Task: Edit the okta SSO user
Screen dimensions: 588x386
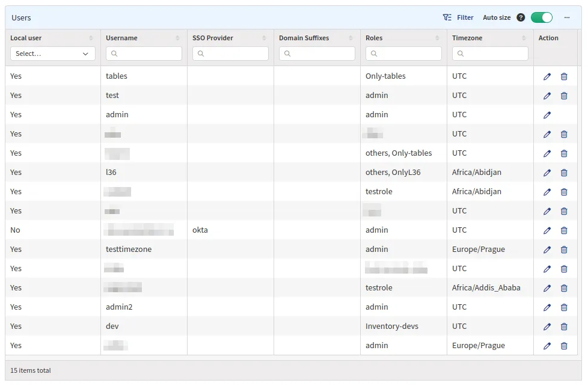Action: click(x=547, y=230)
